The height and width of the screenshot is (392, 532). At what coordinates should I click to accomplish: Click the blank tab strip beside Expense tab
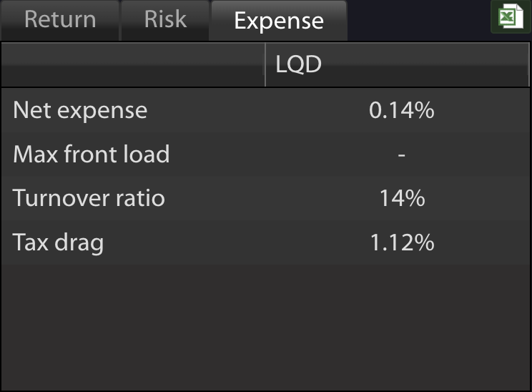pyautogui.click(x=419, y=20)
